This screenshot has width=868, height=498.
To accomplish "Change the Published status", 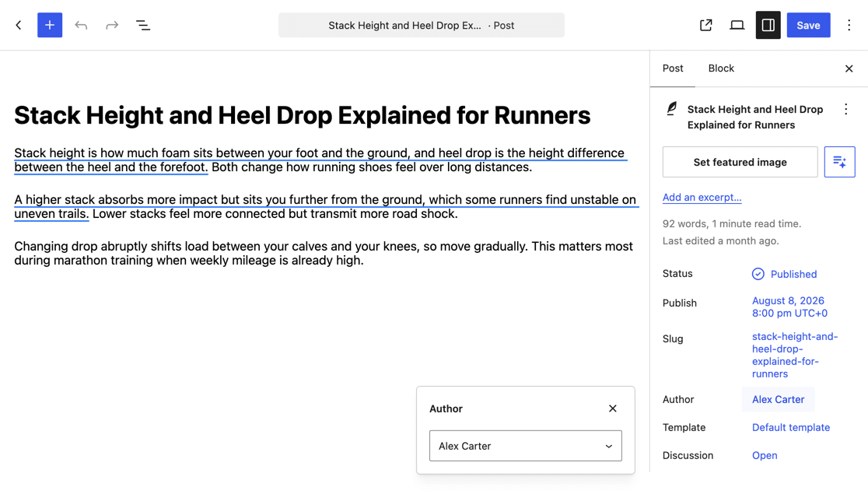I will (785, 274).
